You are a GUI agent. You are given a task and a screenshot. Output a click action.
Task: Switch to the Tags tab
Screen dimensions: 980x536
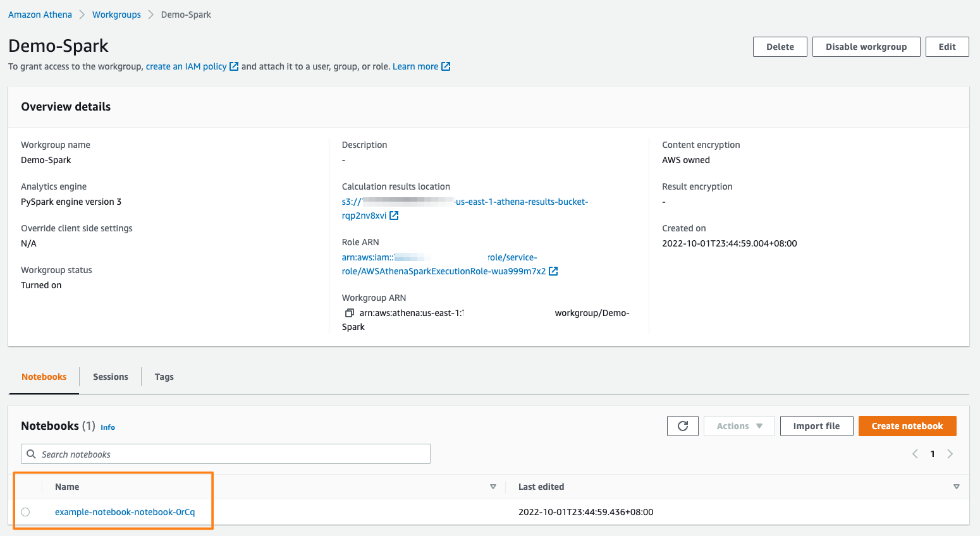coord(164,376)
